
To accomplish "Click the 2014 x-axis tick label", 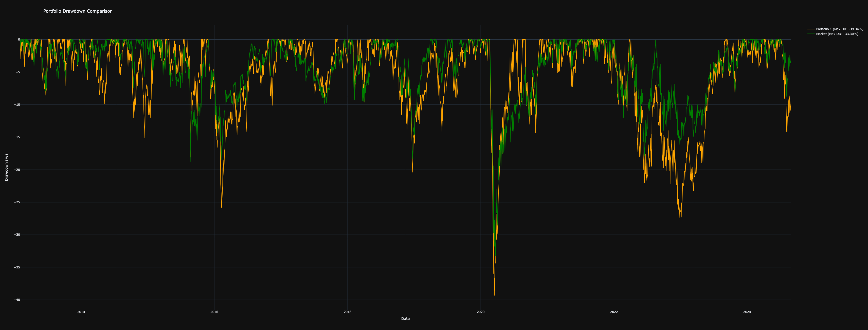I will tap(81, 312).
